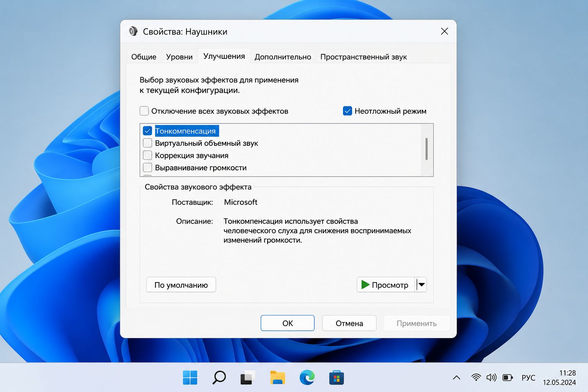Viewport: 588px width, 392px height.
Task: Open Task View on the taskbar
Action: coord(248,378)
